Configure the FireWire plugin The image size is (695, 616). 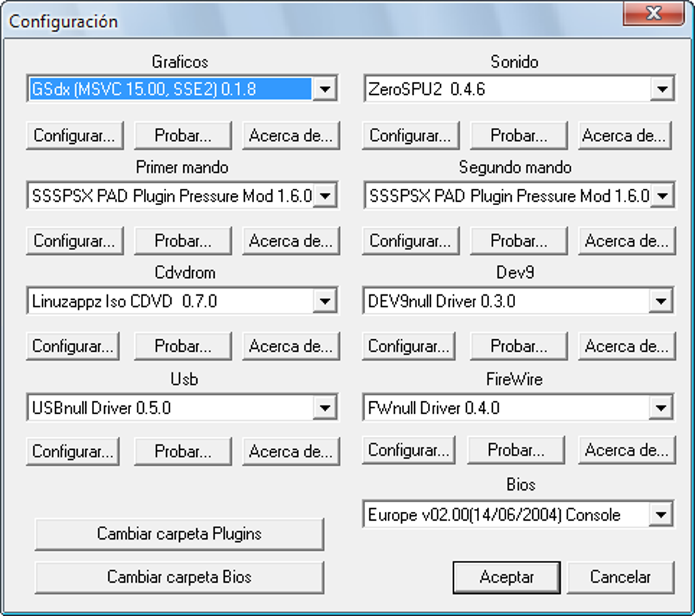pos(409,450)
